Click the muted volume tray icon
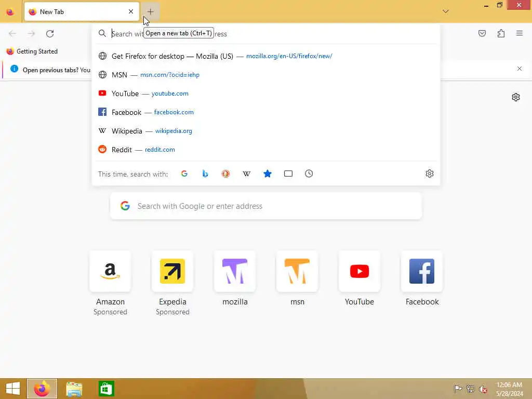The width and height of the screenshot is (532, 399). (x=483, y=389)
